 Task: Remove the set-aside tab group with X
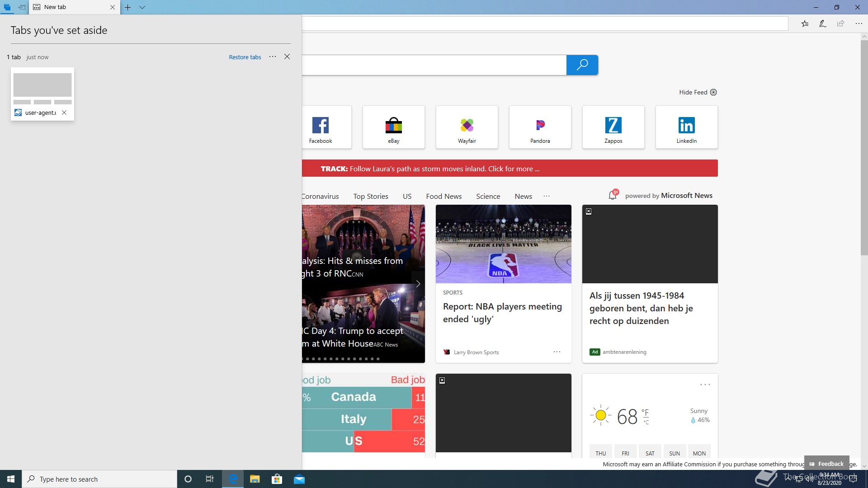tap(287, 56)
